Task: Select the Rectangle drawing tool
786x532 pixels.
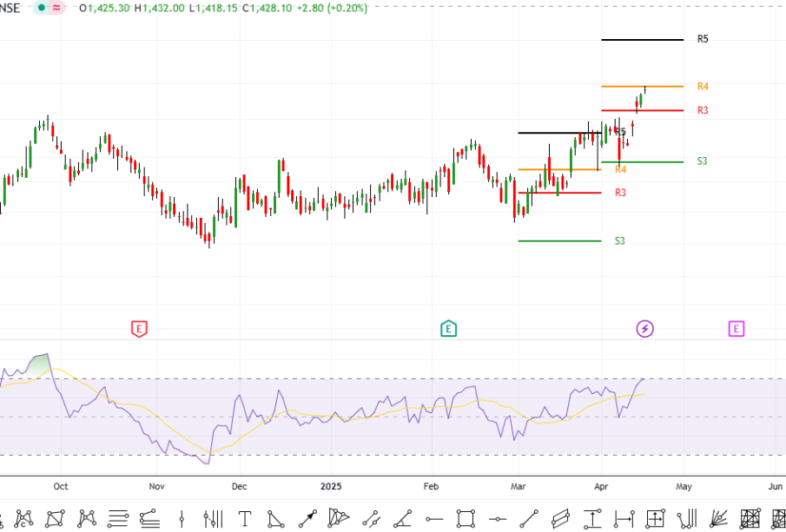Action: 466,518
